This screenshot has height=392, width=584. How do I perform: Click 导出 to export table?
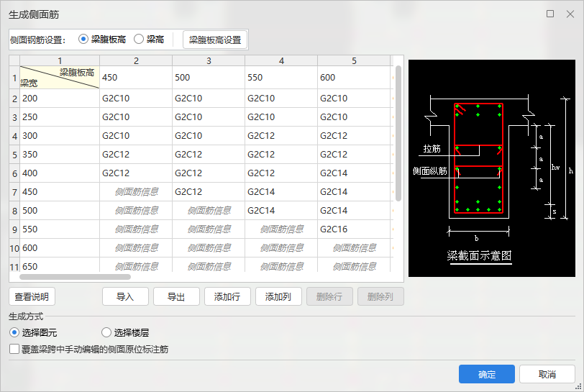(176, 296)
